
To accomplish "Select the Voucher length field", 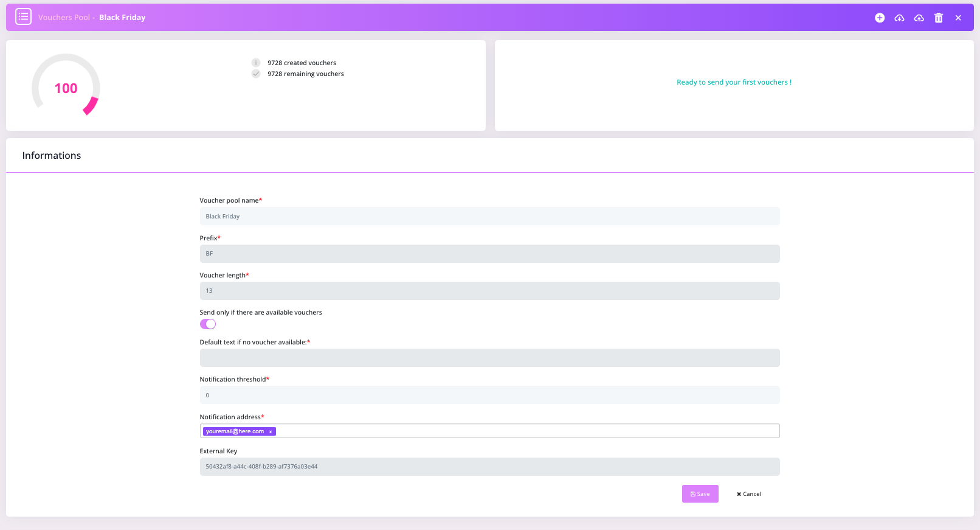I will click(x=489, y=291).
